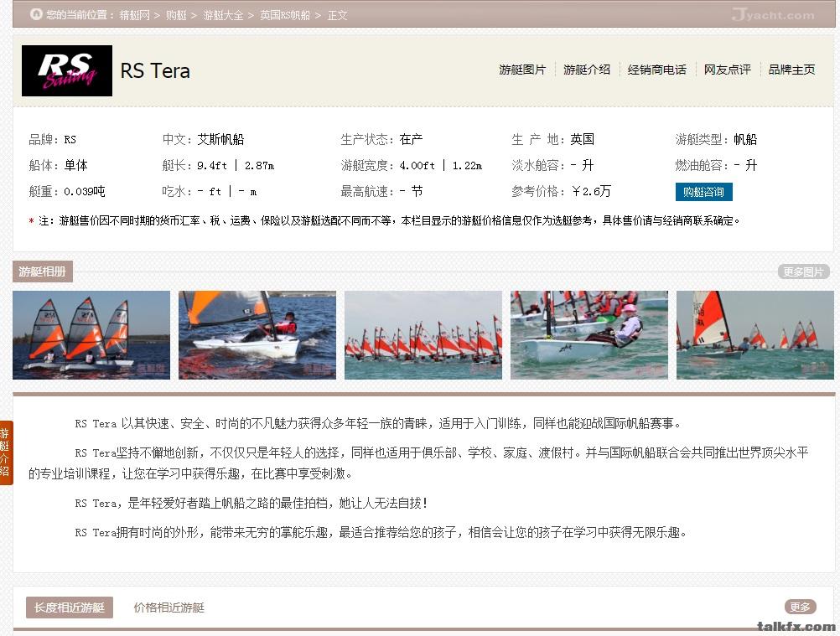
Task: Go to 品牌主页 navigation item
Action: [x=791, y=70]
